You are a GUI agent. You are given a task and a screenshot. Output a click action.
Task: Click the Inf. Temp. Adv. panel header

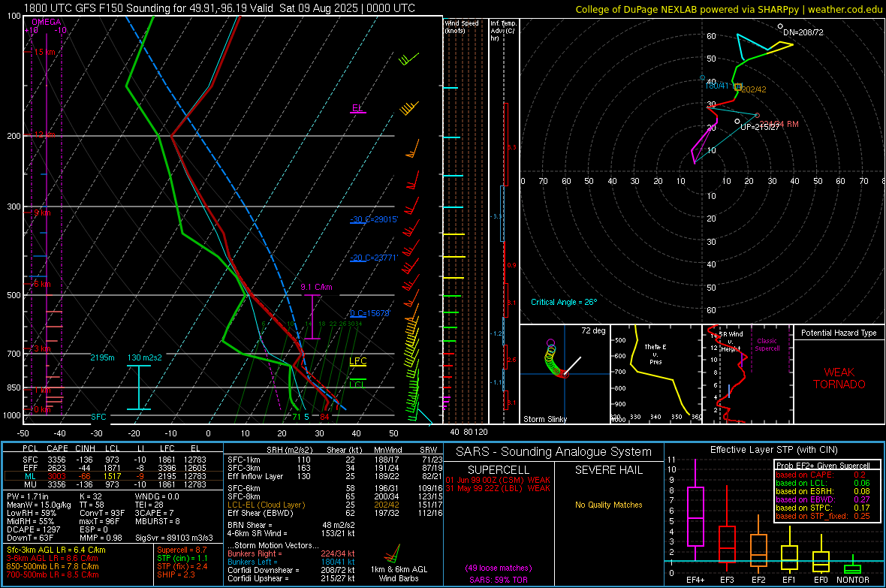tap(503, 31)
